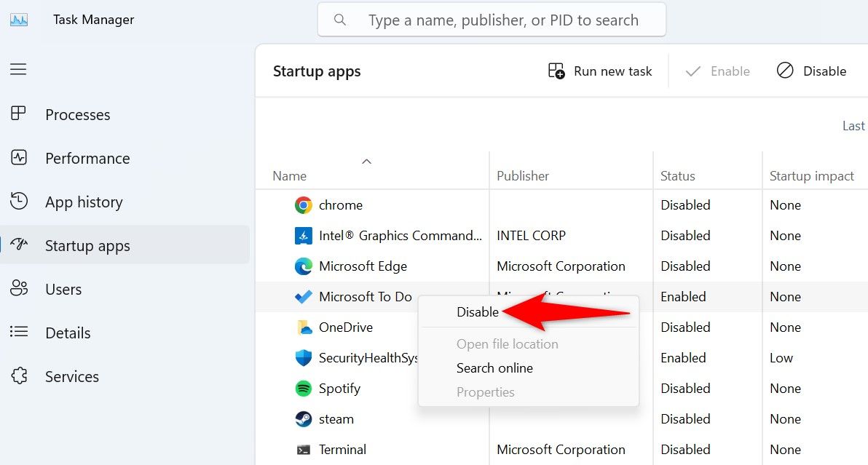Open the Processes section
The image size is (868, 465).
(x=77, y=114)
